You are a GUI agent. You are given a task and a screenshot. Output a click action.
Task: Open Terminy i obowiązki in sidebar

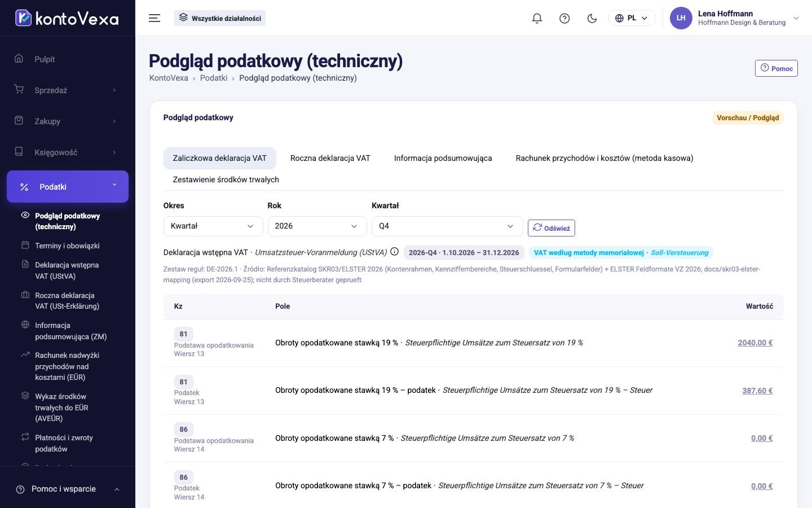click(67, 246)
